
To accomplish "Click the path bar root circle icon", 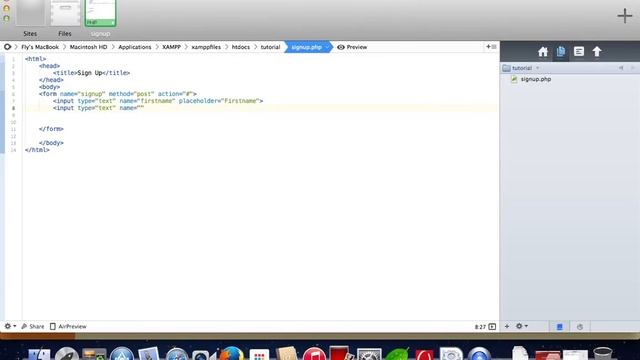I will 7,47.
